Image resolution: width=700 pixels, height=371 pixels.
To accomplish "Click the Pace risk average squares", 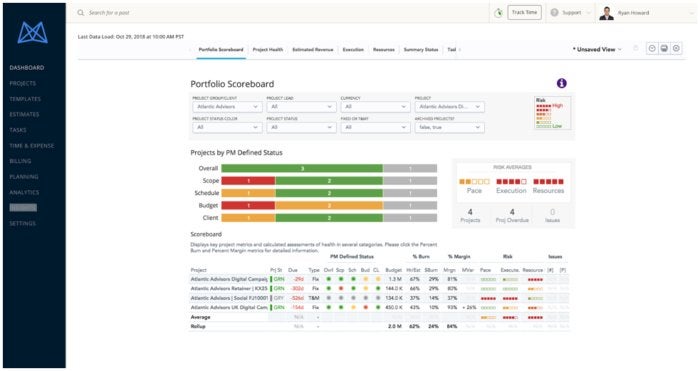I will click(x=474, y=181).
